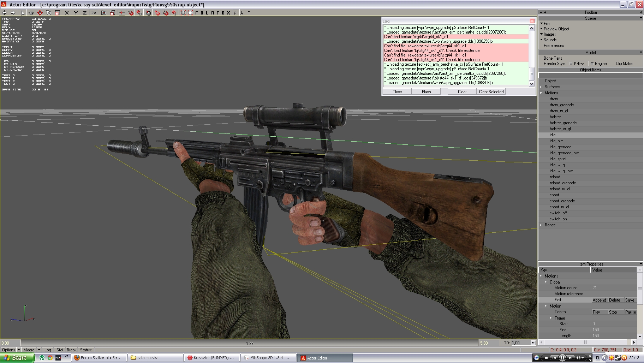Click the parent coordinate space icon
Screen dimensions: 644x363
(x=104, y=13)
